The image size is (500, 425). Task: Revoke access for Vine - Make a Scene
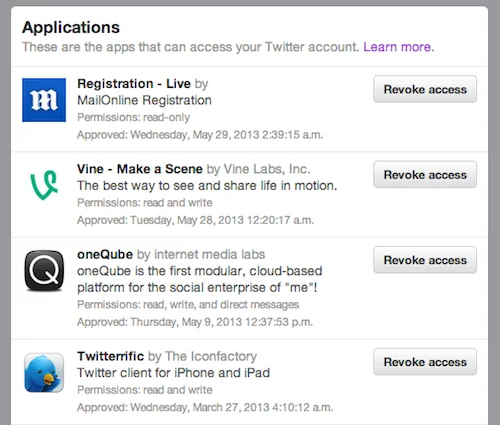tap(425, 175)
